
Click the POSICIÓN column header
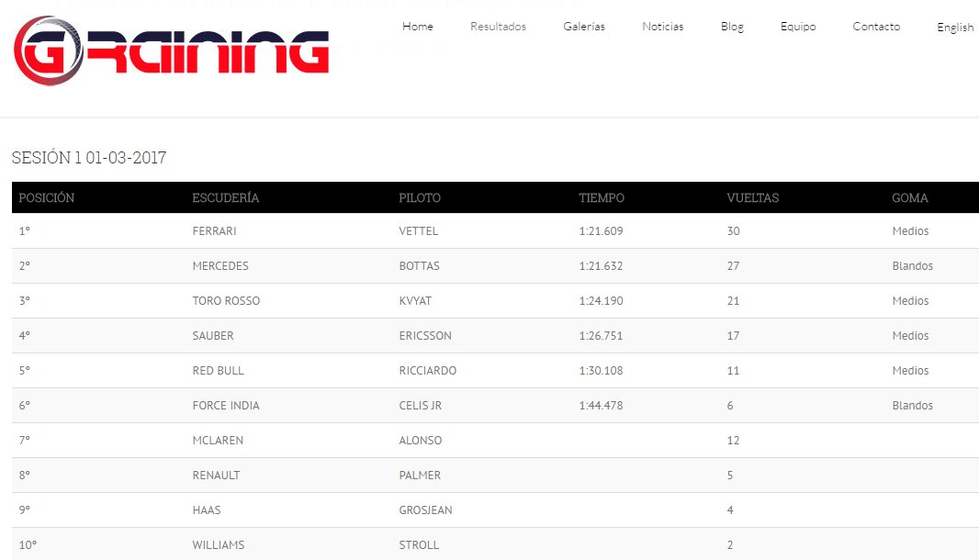[x=46, y=198]
